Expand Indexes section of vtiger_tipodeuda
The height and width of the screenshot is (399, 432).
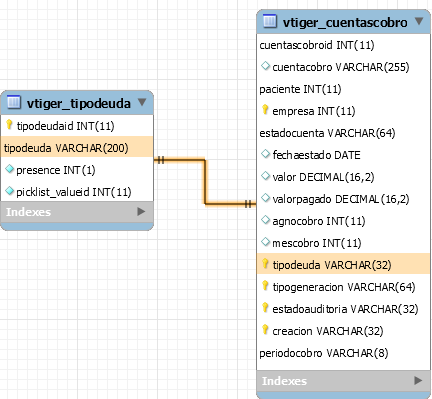coord(141,211)
